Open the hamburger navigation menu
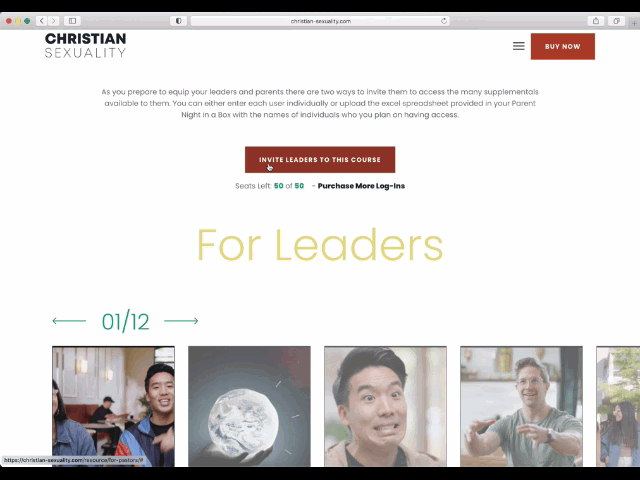 pyautogui.click(x=518, y=46)
